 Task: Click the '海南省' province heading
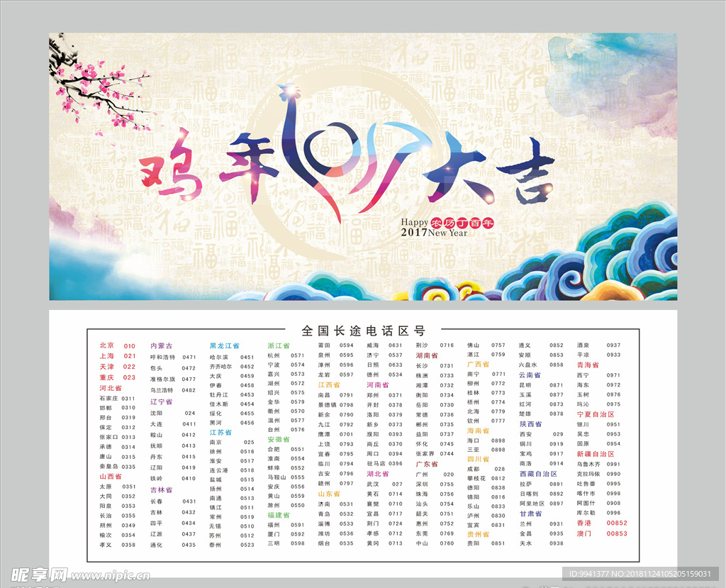(479, 431)
